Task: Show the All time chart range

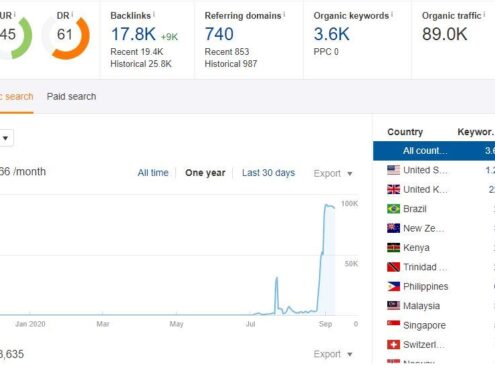Action: click(x=153, y=173)
